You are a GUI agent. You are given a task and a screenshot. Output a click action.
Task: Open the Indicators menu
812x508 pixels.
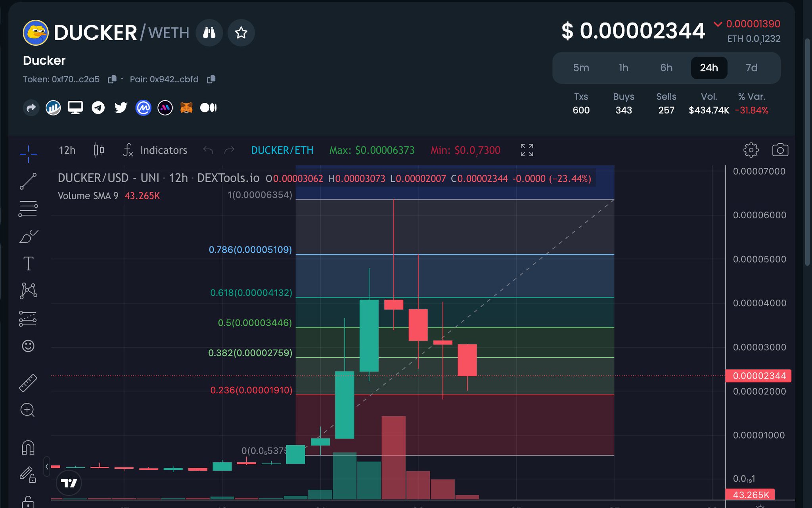click(x=155, y=150)
